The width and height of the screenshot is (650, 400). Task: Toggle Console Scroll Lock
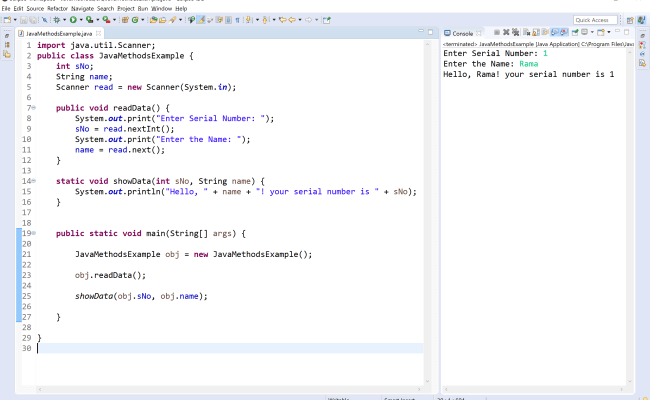[536, 32]
